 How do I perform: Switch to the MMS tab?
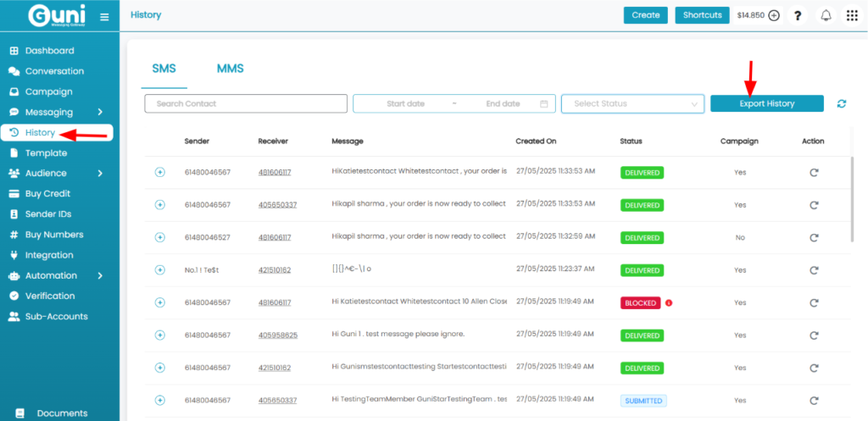(231, 69)
